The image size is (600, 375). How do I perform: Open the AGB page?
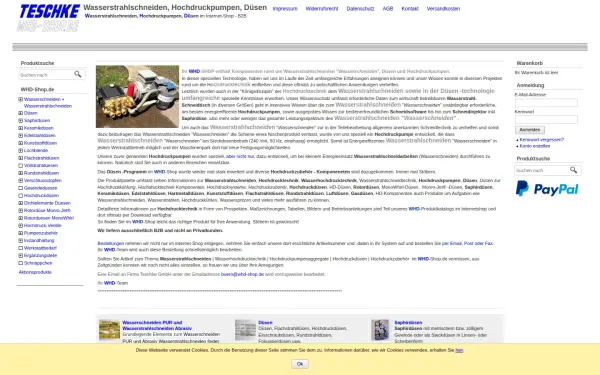point(388,8)
